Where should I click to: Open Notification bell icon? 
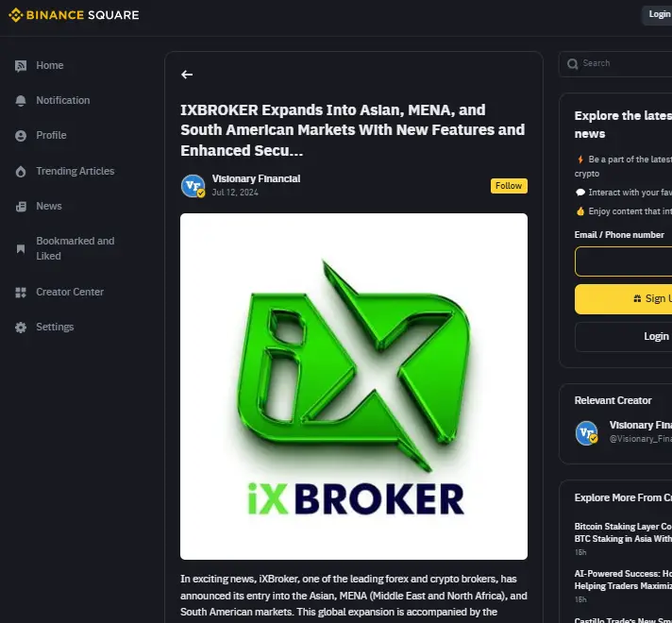pyautogui.click(x=21, y=100)
